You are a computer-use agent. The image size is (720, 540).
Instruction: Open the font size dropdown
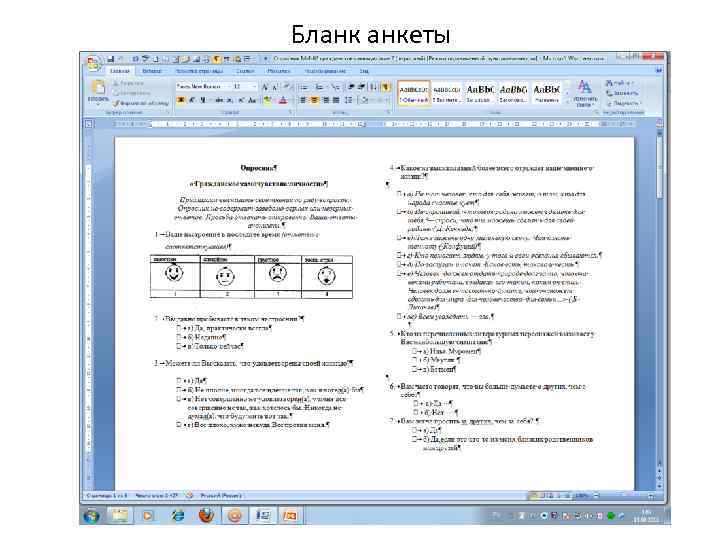click(254, 86)
